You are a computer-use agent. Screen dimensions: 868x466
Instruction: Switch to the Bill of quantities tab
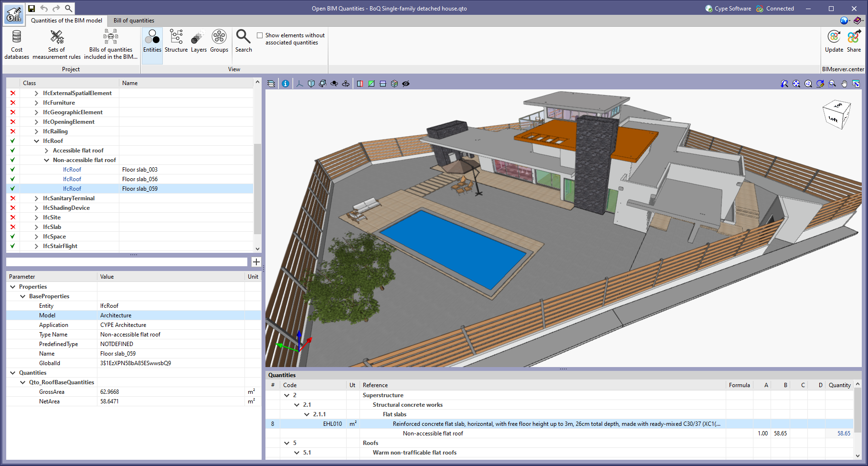pos(134,20)
